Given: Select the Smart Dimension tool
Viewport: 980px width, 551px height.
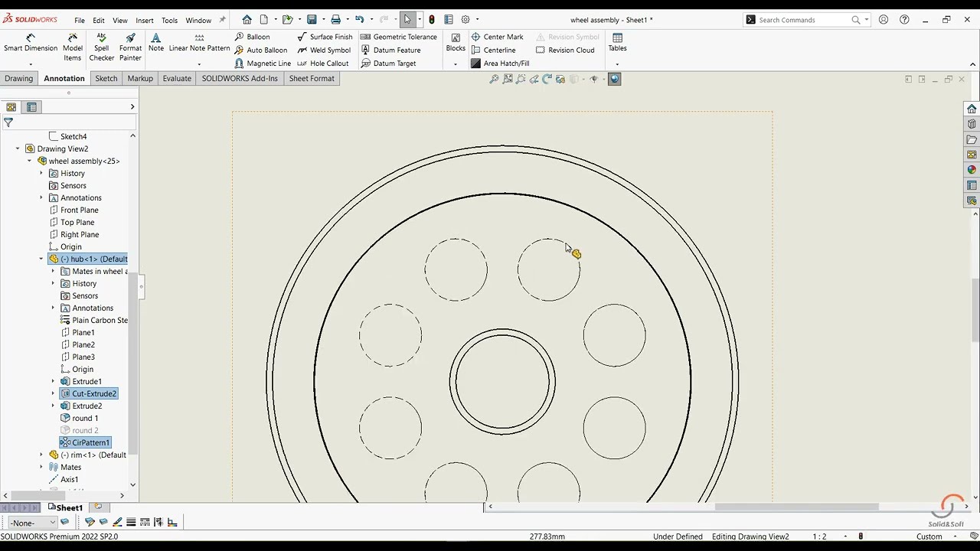Looking at the screenshot, I should [30, 43].
